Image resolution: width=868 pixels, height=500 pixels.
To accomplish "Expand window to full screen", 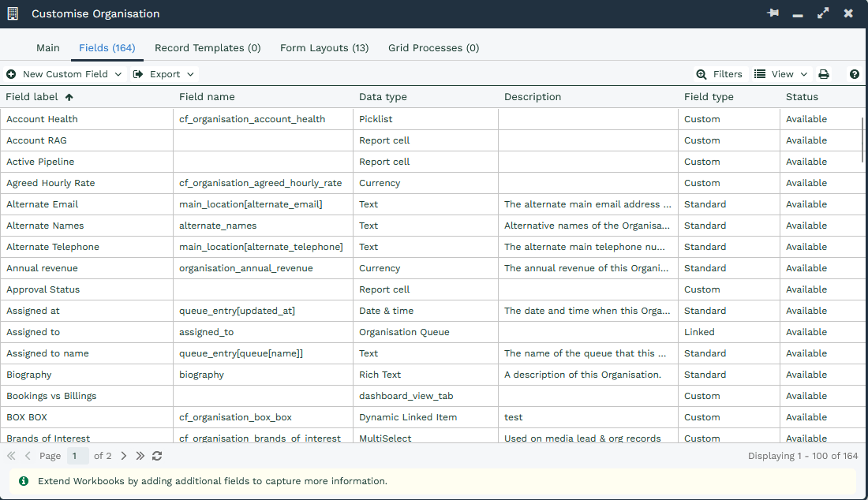I will [823, 13].
